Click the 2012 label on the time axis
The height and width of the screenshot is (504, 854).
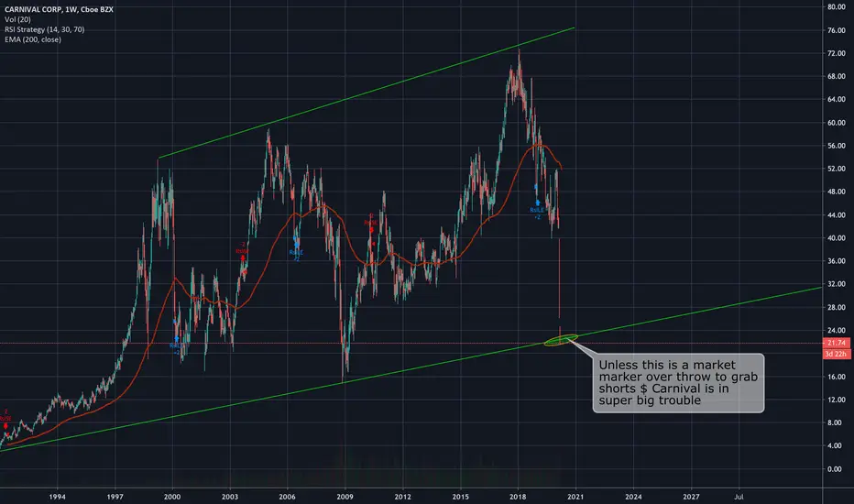(402, 497)
